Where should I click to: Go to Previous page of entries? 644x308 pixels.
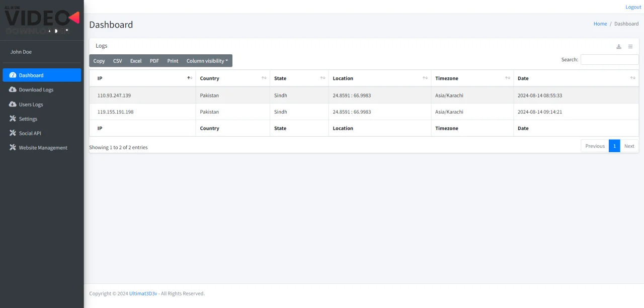595,146
